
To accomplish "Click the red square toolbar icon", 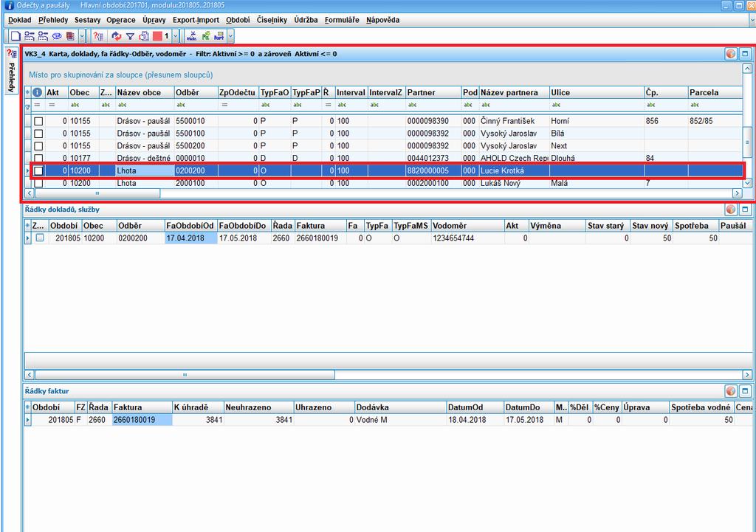I will pos(157,36).
